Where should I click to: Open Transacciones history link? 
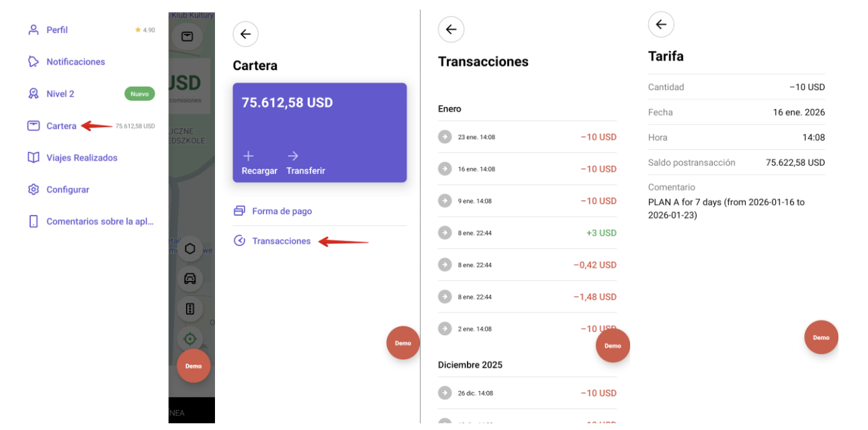pos(281,241)
